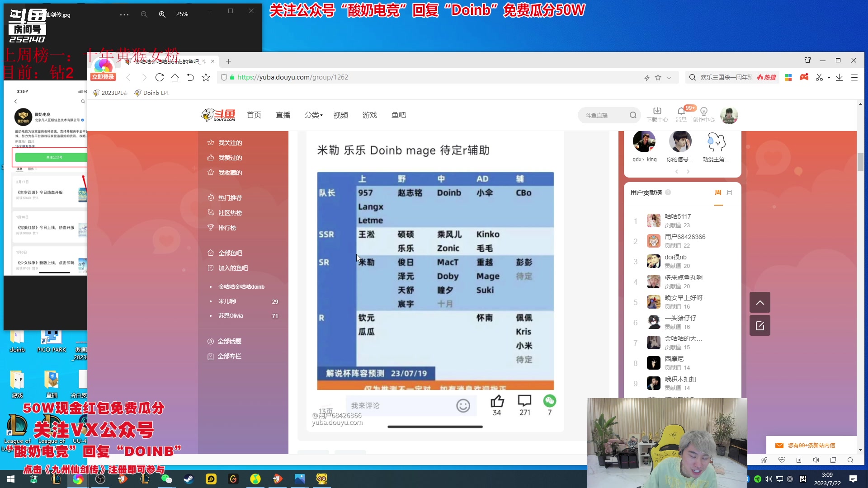
Task: Click the user avatar in Douyu header
Action: tap(729, 115)
